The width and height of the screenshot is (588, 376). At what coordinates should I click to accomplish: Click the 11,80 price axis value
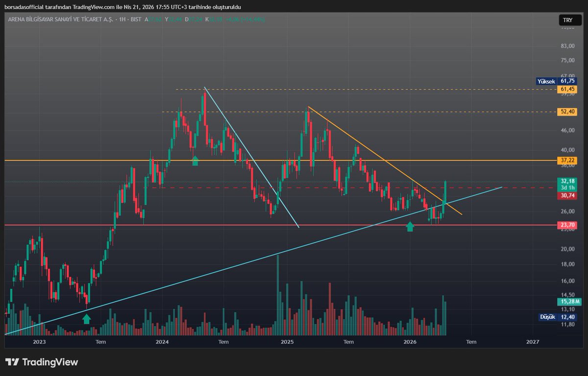tap(567, 324)
